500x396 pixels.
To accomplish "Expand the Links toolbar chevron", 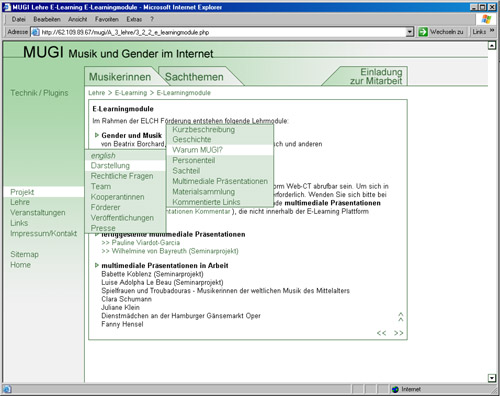I will pyautogui.click(x=492, y=31).
